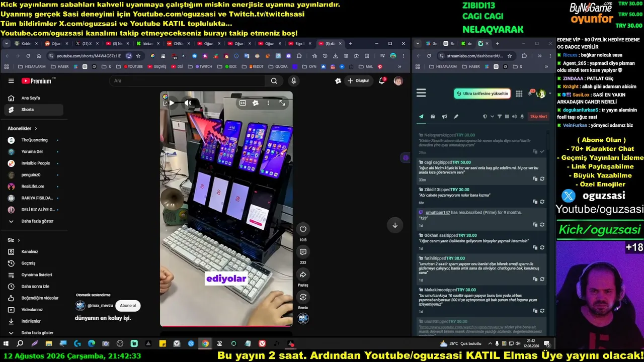Image resolution: width=644 pixels, height=362 pixels.
Task: Share the Short using Paylaş
Action: tap(303, 275)
